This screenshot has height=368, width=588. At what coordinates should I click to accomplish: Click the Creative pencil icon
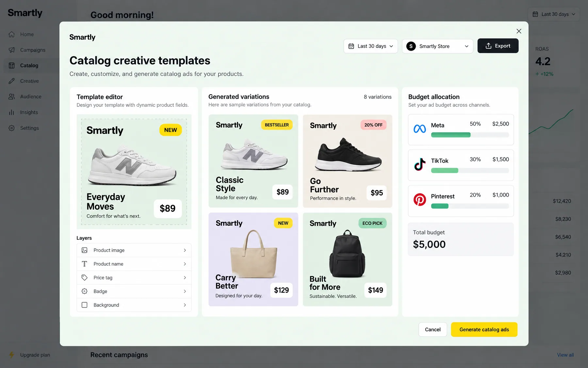tap(12, 81)
